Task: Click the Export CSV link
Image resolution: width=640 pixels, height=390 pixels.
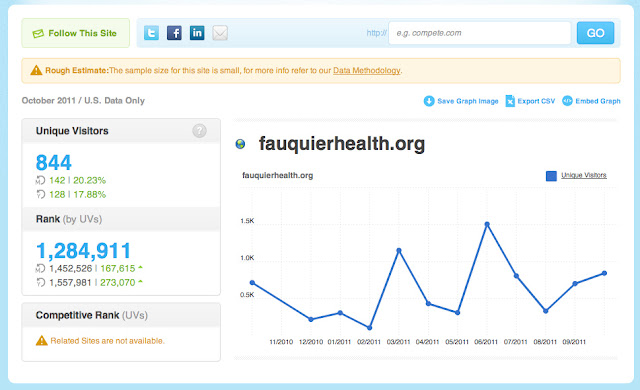Action: point(536,101)
